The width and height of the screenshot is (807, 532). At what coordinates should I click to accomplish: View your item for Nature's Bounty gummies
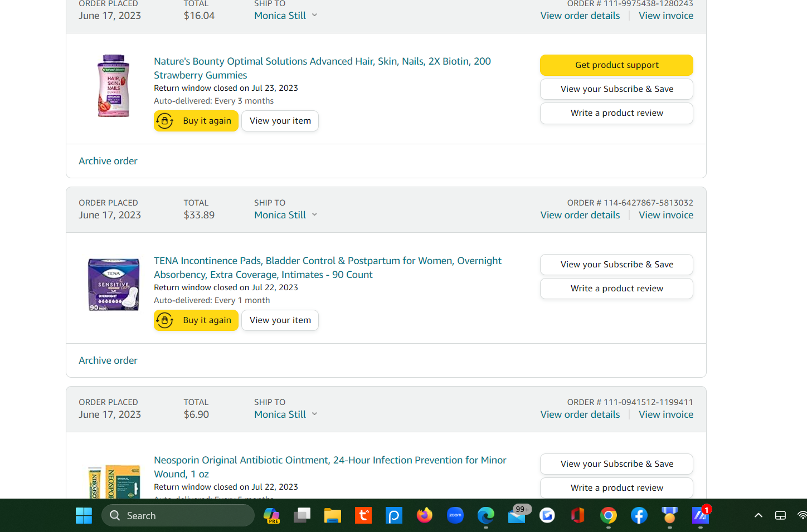click(280, 121)
